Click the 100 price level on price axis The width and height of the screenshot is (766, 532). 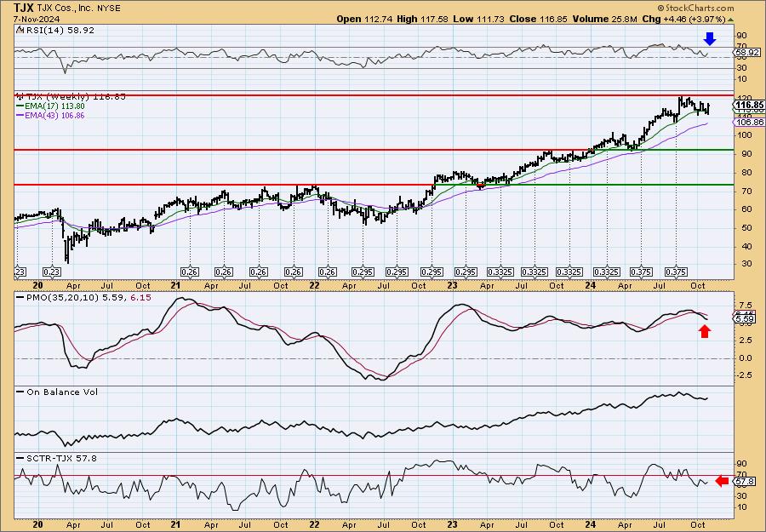point(745,134)
